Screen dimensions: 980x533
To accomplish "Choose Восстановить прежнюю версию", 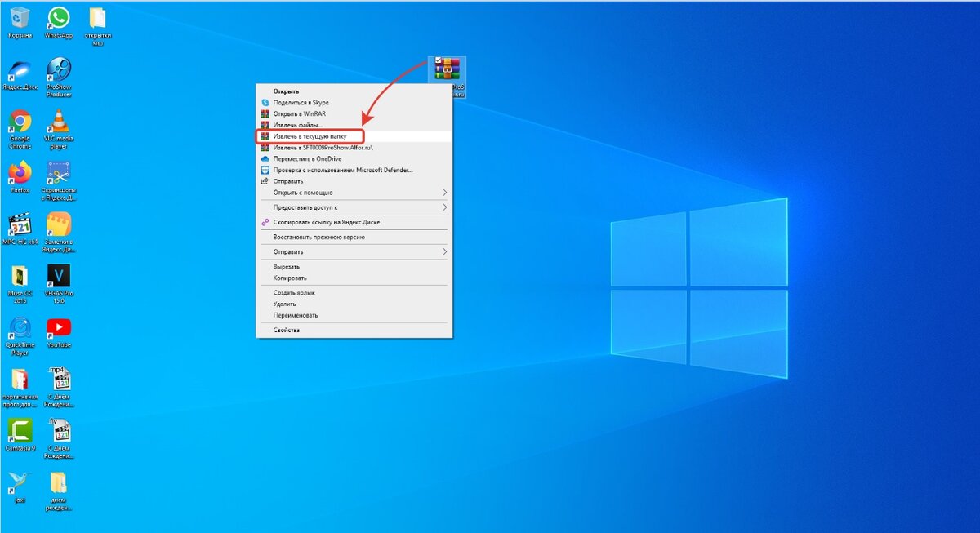I will click(354, 237).
